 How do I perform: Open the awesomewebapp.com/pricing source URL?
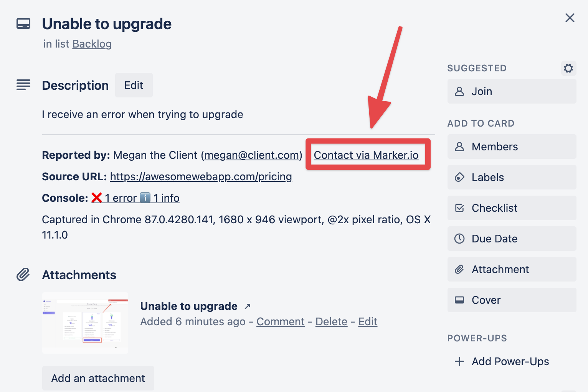[x=201, y=176]
